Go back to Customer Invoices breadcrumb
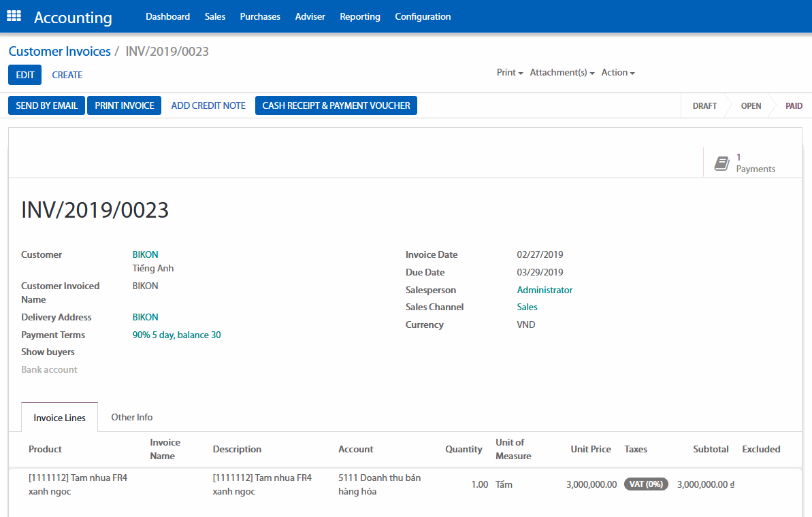812x517 pixels. (59, 52)
